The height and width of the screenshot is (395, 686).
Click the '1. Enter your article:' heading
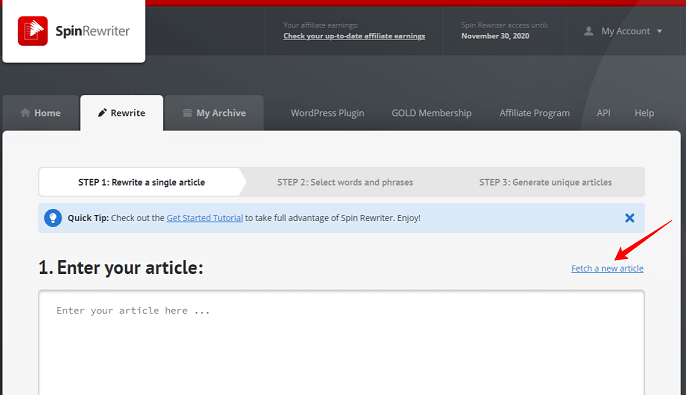point(121,268)
